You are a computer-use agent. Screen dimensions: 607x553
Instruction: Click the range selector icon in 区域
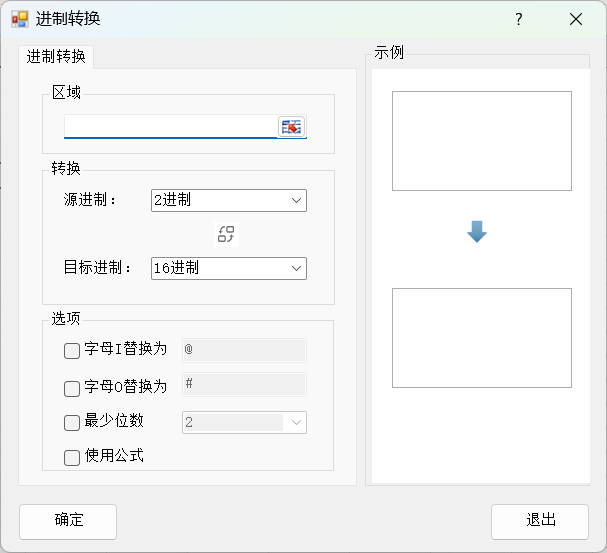(x=291, y=127)
